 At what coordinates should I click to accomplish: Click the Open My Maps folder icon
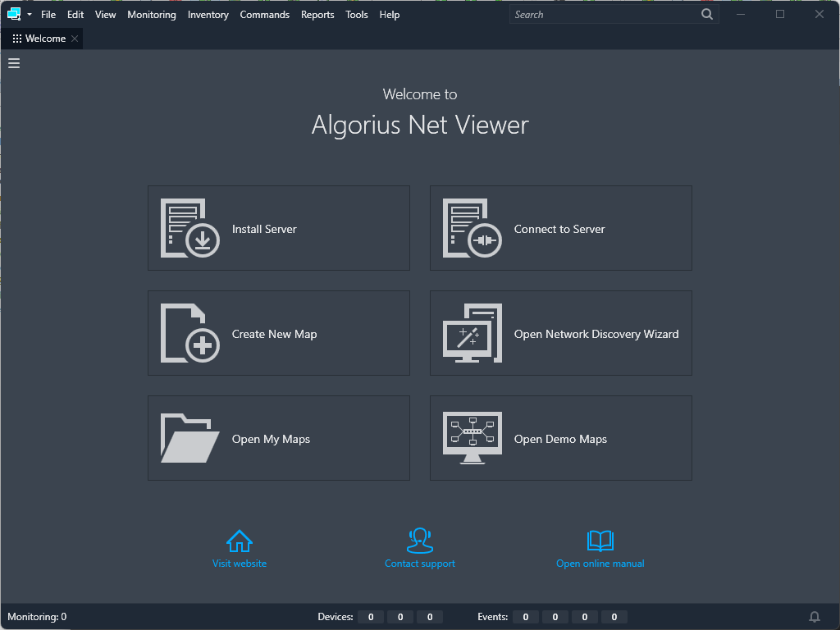point(190,438)
